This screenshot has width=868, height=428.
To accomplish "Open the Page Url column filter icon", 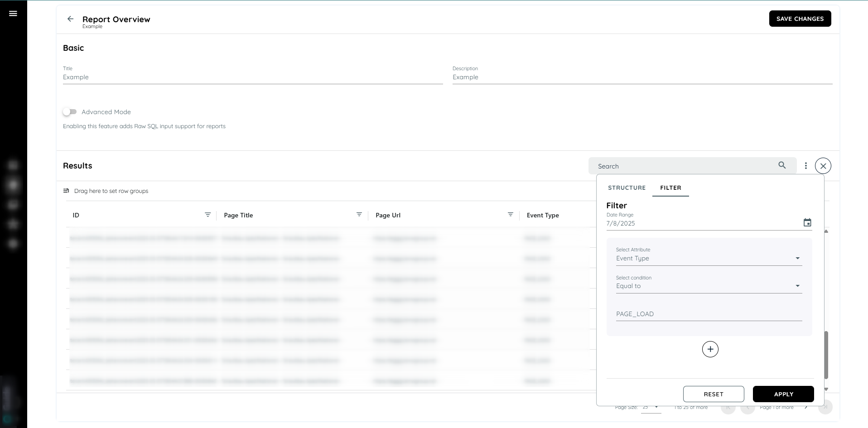I will 510,215.
